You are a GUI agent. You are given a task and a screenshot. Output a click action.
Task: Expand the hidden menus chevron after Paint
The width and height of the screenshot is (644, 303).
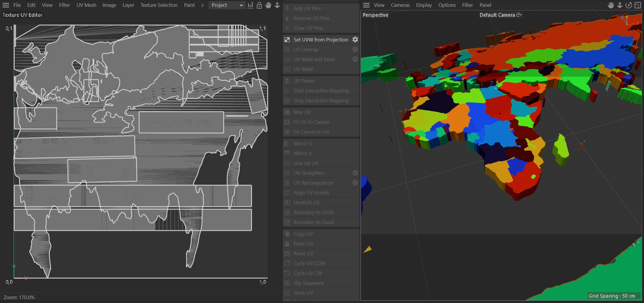click(202, 5)
